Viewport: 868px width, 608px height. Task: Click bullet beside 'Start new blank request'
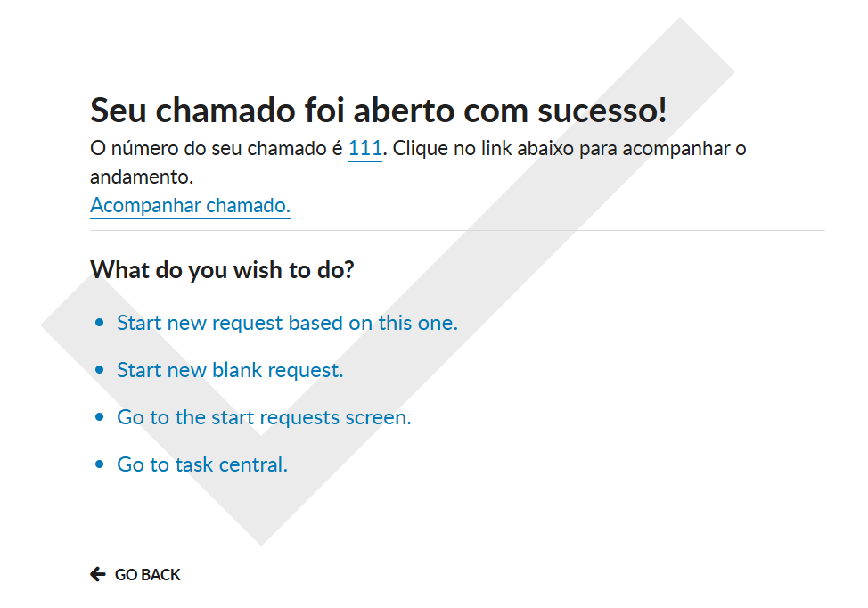coord(99,370)
